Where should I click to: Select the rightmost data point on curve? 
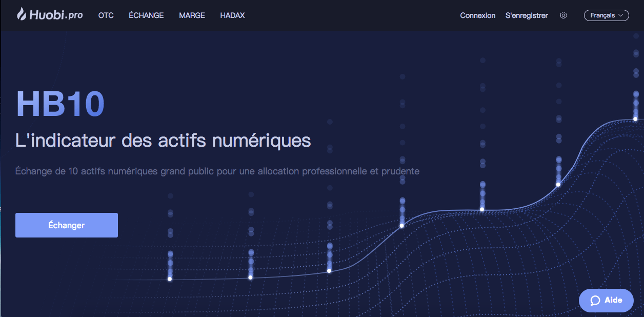635,119
